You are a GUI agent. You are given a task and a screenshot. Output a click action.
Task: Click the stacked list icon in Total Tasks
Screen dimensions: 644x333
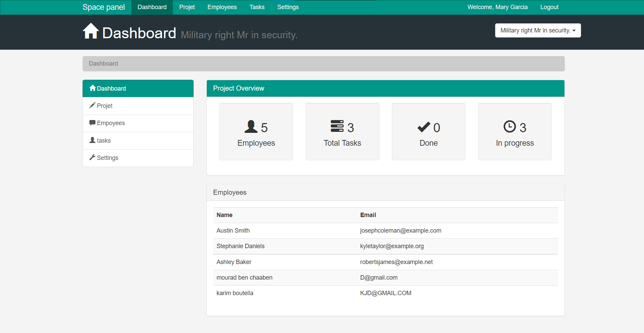[337, 126]
